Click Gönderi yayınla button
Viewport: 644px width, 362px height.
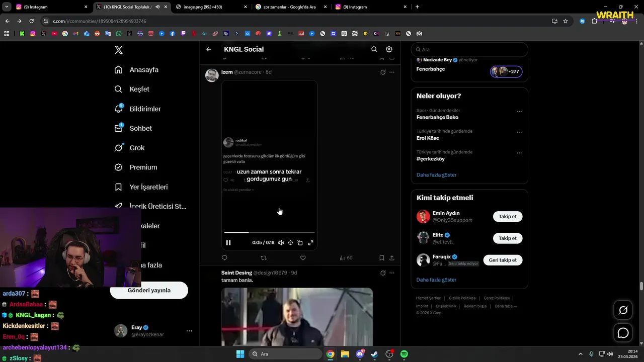point(149,290)
